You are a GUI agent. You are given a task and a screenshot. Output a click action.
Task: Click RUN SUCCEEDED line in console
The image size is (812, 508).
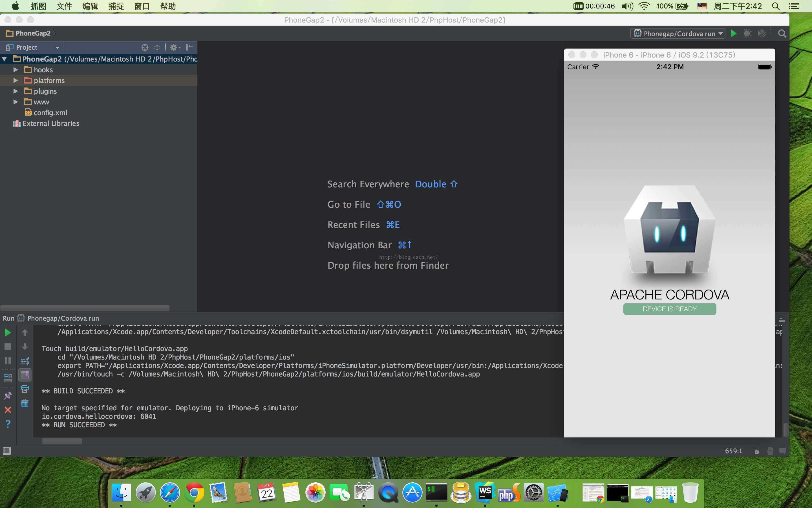pyautogui.click(x=79, y=425)
